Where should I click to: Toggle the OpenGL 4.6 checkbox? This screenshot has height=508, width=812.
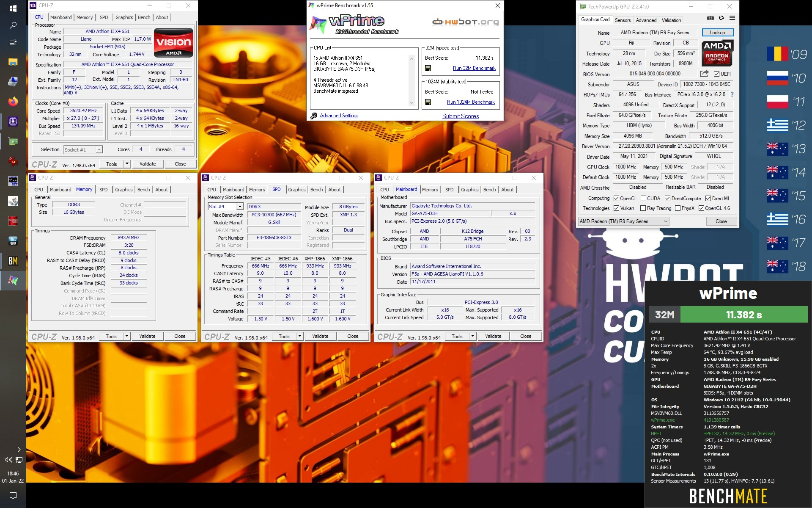[x=701, y=208]
